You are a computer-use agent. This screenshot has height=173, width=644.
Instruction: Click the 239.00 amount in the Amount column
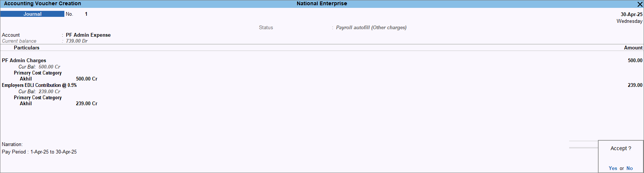pyautogui.click(x=635, y=85)
